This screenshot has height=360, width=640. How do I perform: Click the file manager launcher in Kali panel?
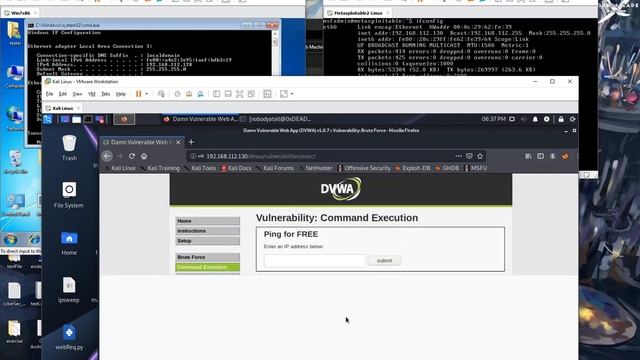tap(76, 119)
